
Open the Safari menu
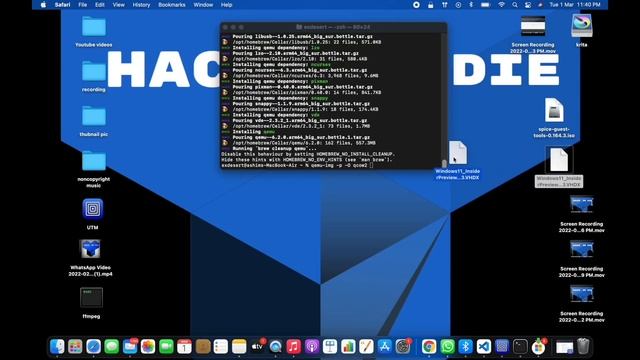(x=62, y=5)
